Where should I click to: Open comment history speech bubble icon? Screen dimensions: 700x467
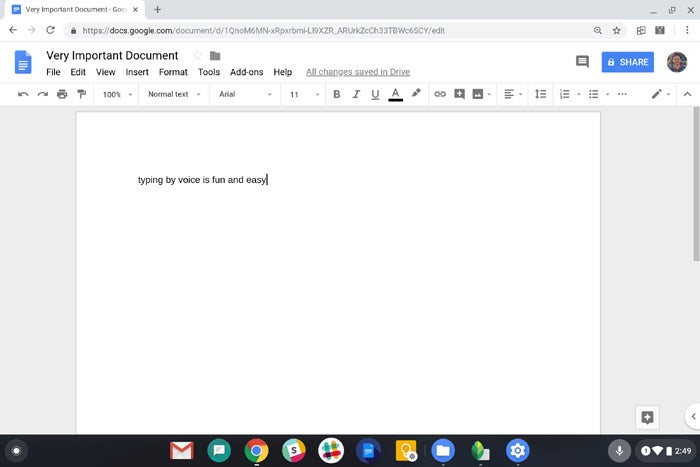tap(582, 62)
